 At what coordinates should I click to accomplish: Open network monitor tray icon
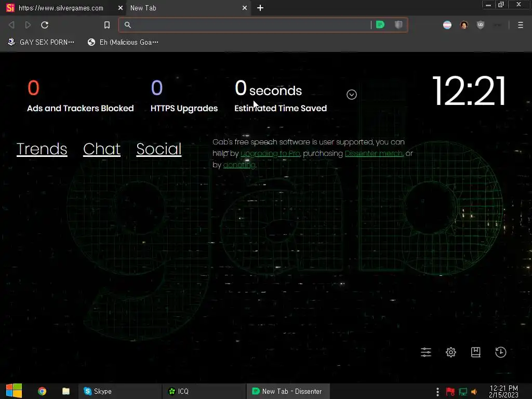(x=463, y=392)
